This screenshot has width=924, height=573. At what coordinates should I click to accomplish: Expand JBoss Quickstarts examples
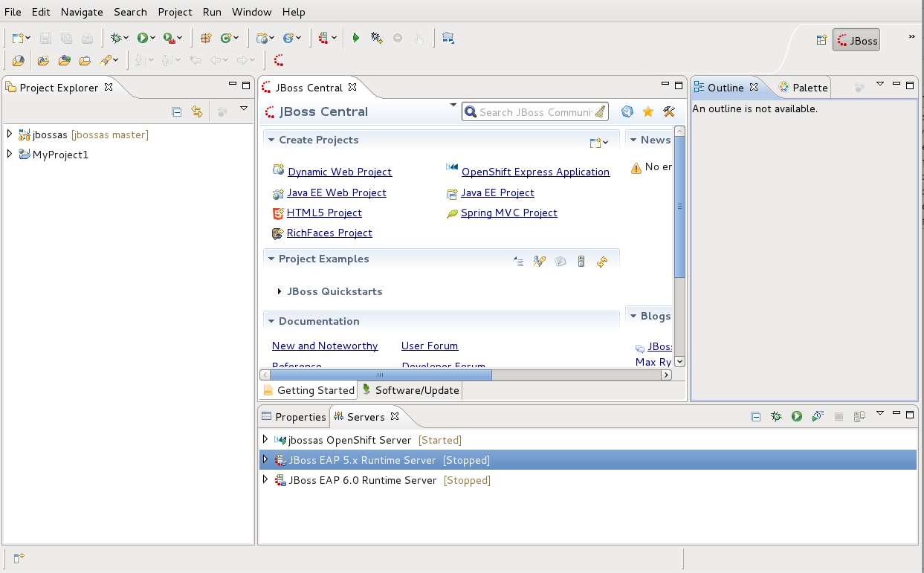click(280, 291)
